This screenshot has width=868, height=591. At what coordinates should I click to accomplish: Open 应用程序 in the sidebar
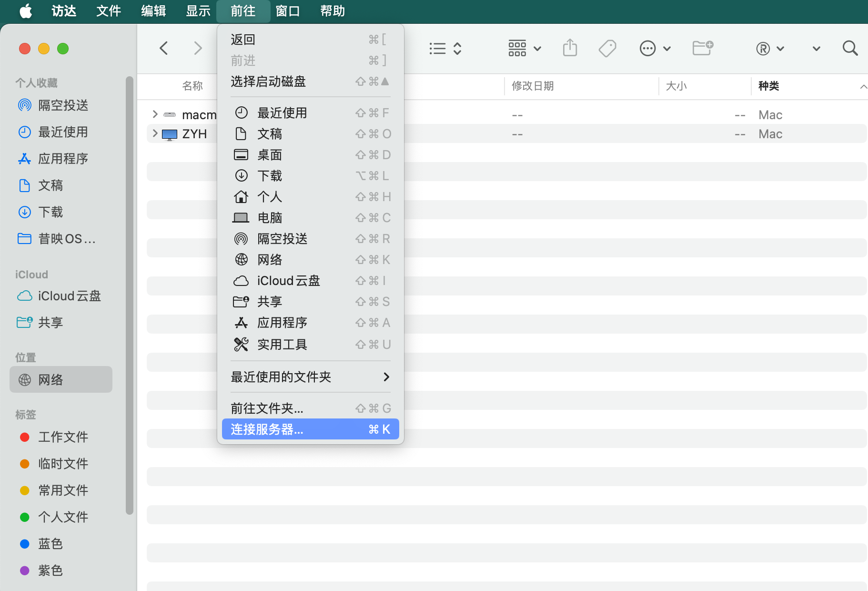tap(61, 159)
